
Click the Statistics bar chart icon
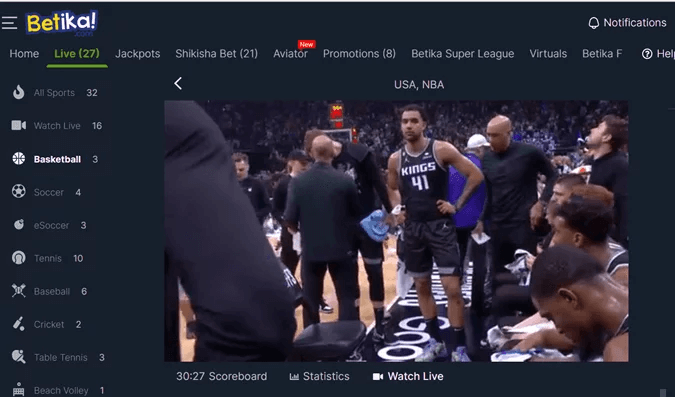(x=294, y=377)
